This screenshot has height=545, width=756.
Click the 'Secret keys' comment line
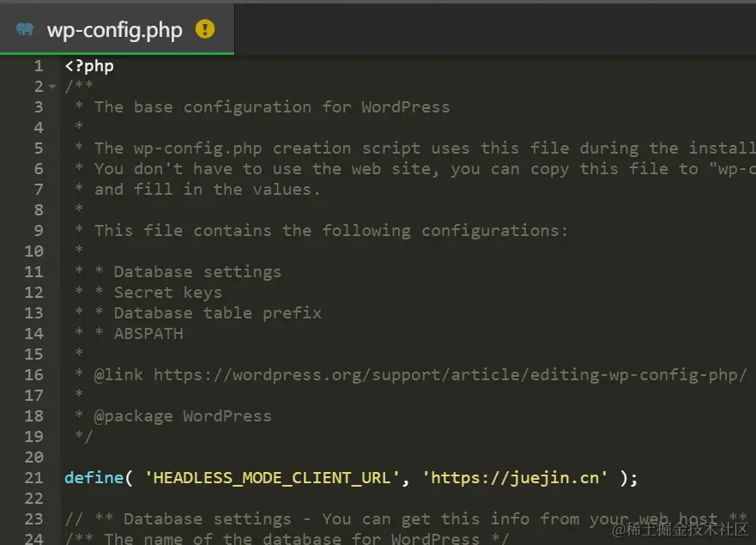tap(168, 293)
